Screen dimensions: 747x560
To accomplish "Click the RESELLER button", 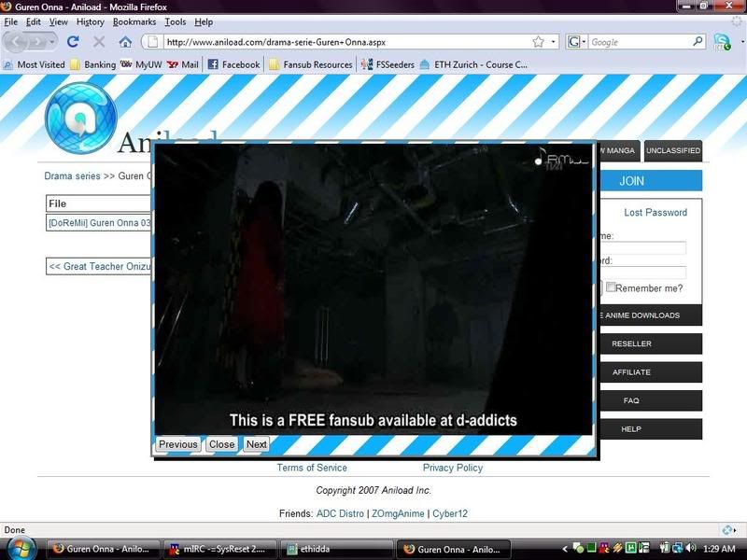I will 650,343.
